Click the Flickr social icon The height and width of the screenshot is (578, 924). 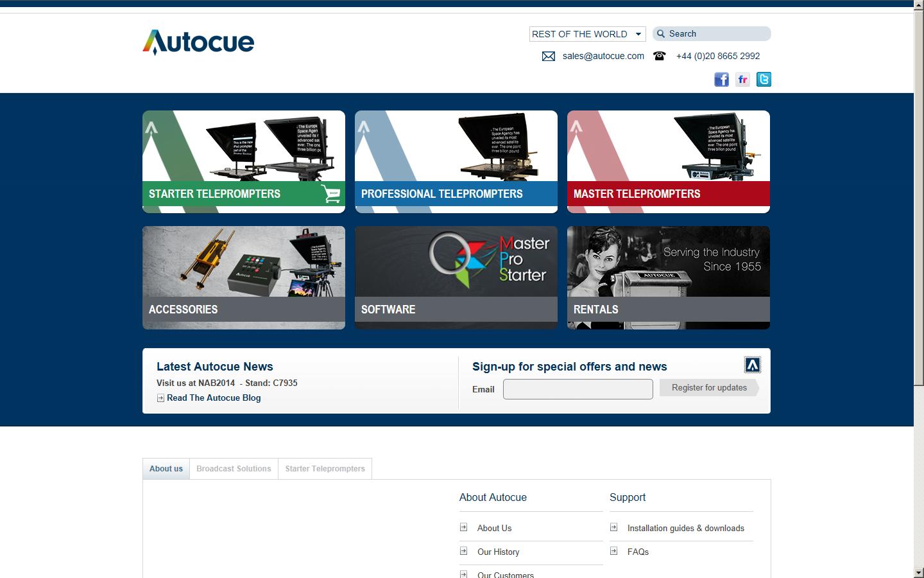(x=742, y=80)
